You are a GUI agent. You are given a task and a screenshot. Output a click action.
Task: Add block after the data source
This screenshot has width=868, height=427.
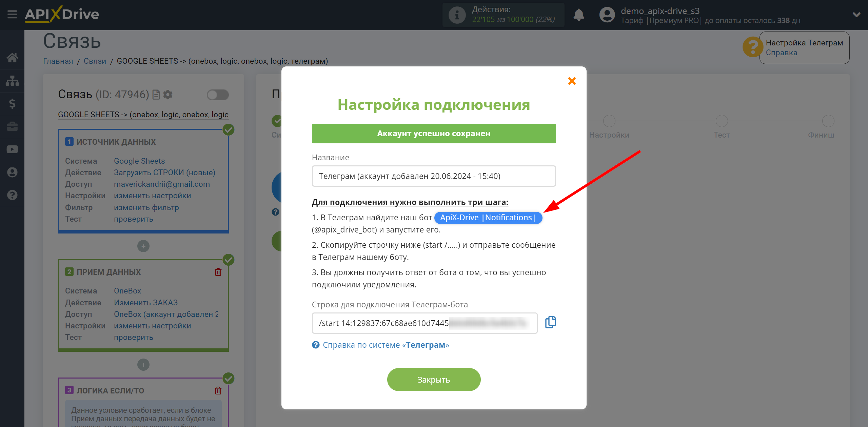click(x=143, y=246)
